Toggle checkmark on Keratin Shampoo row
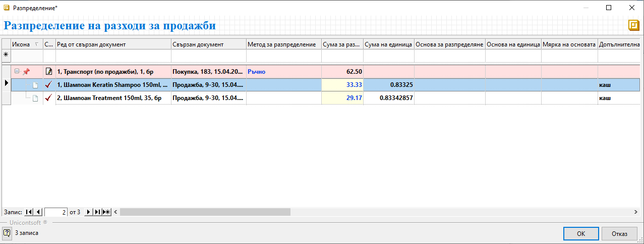 (49, 85)
